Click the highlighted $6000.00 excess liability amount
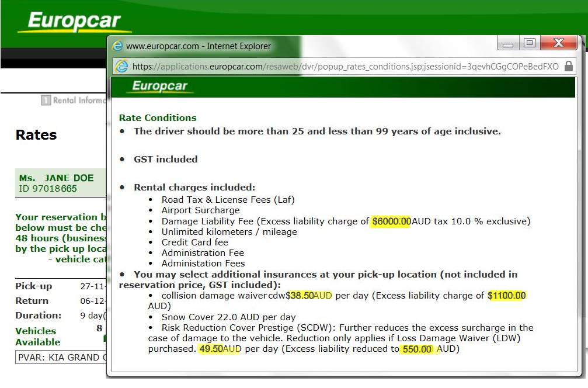Viewport: 588px width, 388px height. click(x=391, y=221)
